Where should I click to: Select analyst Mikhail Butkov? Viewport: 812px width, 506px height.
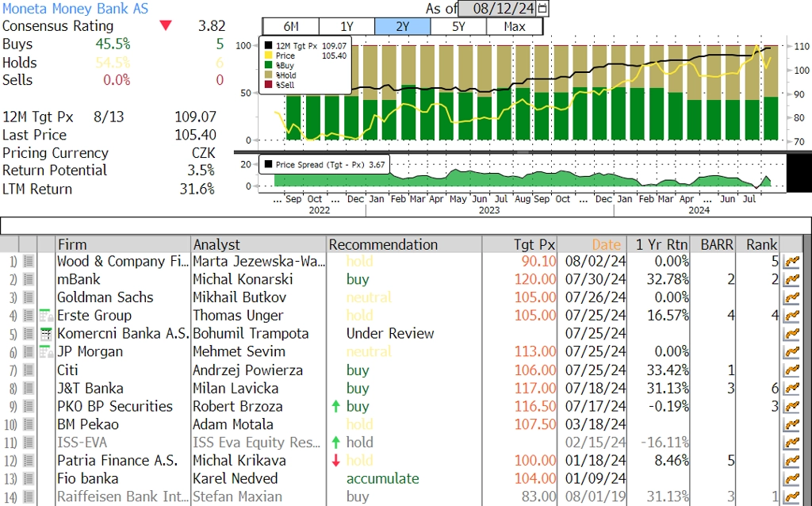[239, 297]
